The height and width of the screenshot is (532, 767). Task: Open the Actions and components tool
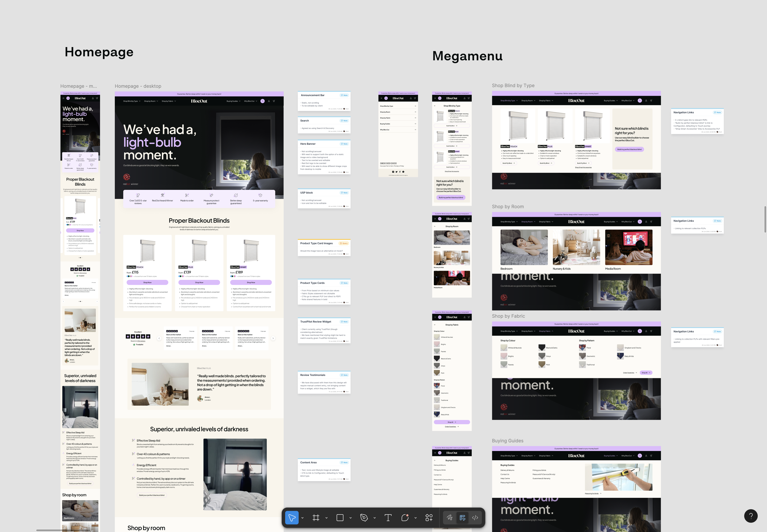[x=429, y=518]
